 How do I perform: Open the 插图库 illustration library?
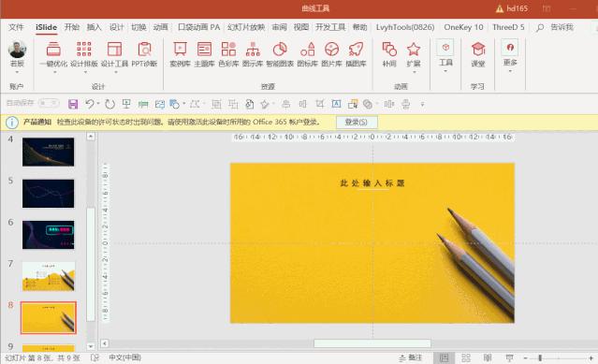(x=356, y=53)
